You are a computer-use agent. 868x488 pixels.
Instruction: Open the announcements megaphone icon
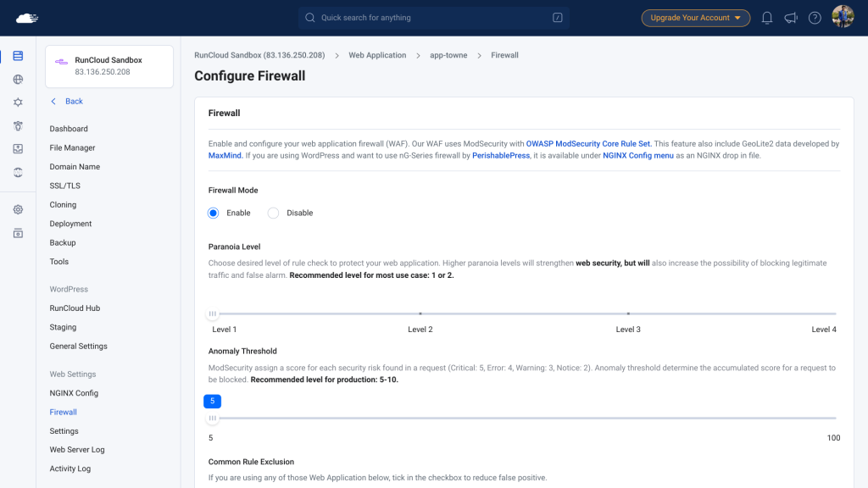point(791,18)
